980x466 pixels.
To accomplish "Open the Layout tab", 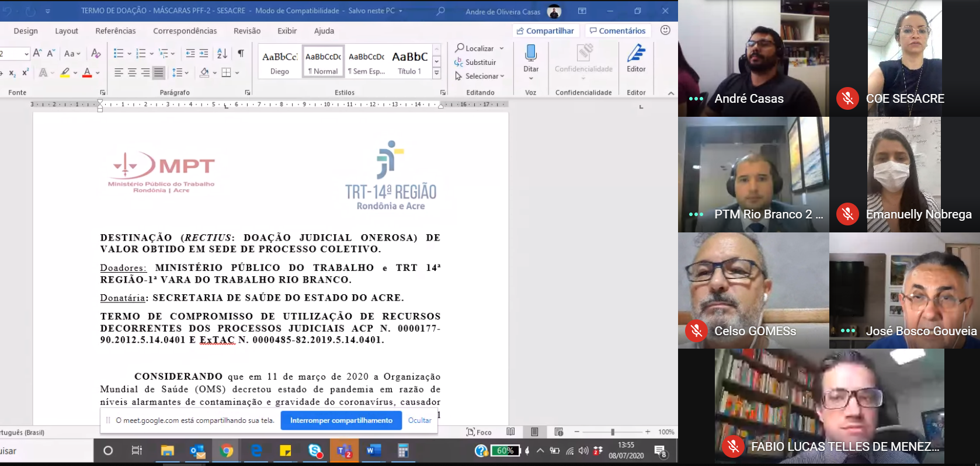I will [67, 31].
